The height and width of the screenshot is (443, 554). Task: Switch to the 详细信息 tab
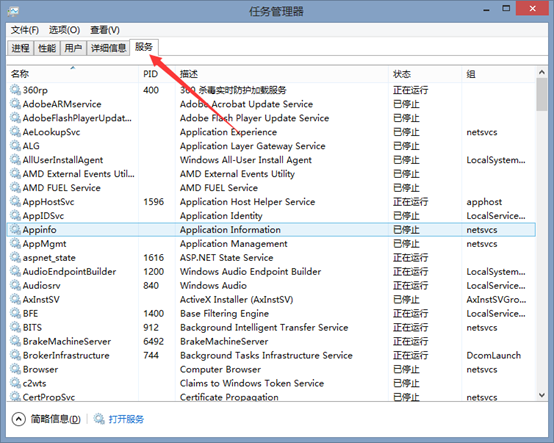[x=108, y=48]
